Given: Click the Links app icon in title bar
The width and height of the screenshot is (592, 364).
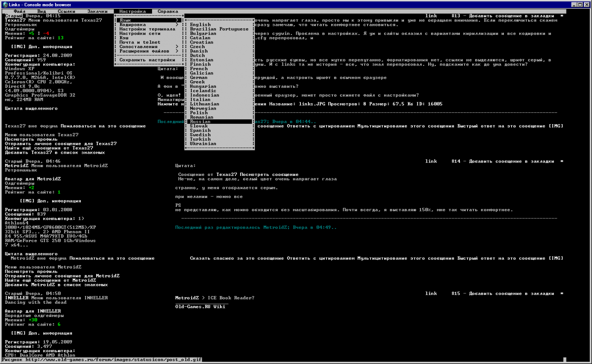Looking at the screenshot, I should click(5, 4).
